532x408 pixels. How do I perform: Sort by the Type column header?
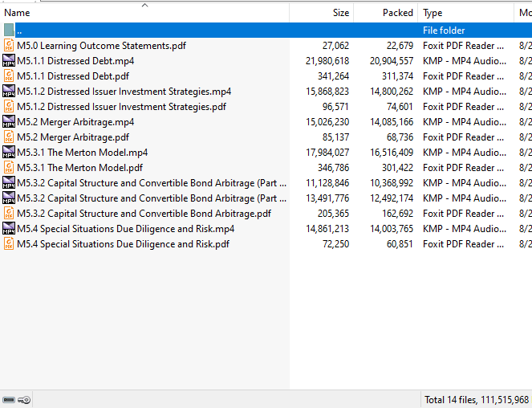(433, 13)
